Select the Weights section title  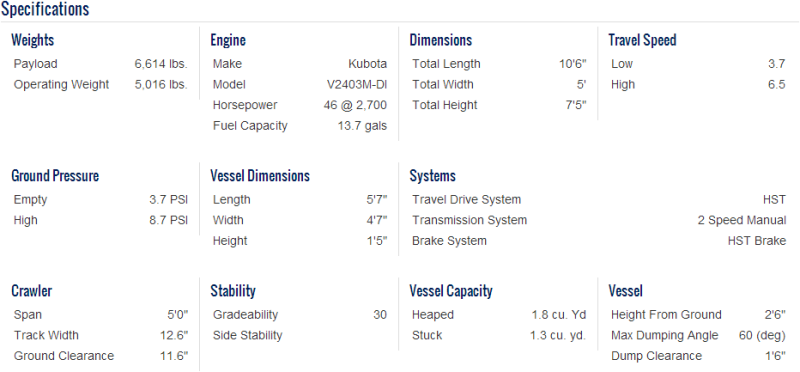pyautogui.click(x=33, y=40)
